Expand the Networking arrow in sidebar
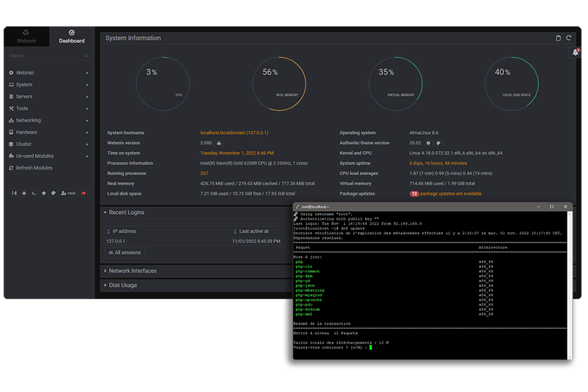The image size is (588, 392). tap(87, 121)
